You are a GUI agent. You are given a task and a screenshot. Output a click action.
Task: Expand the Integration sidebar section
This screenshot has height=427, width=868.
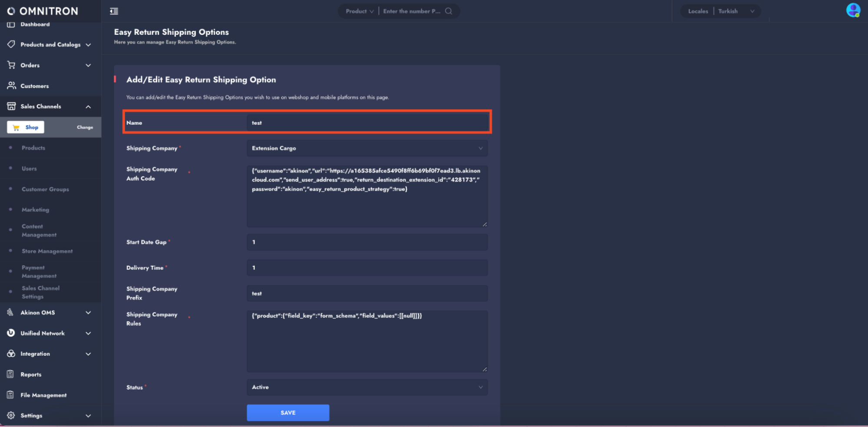88,354
